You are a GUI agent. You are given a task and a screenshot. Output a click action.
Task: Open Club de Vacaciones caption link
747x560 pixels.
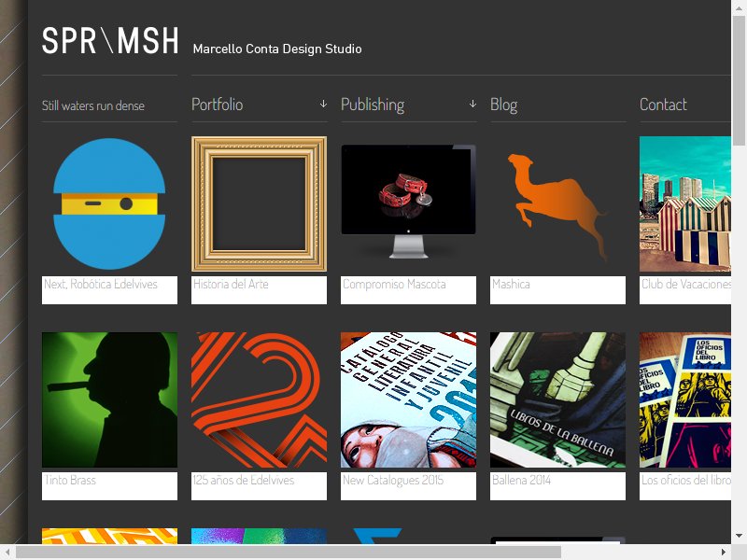click(686, 285)
